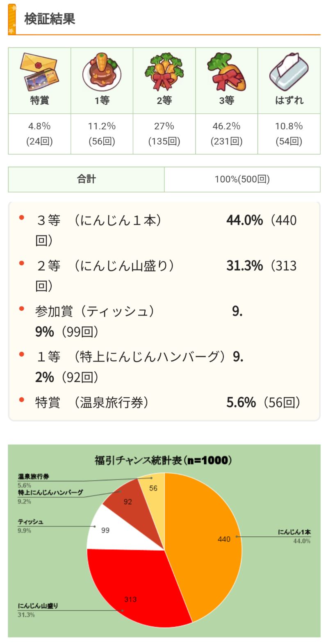This screenshot has width=328, height=644.
Task: Click the 46.2% (231回) result cell
Action: 226,133
